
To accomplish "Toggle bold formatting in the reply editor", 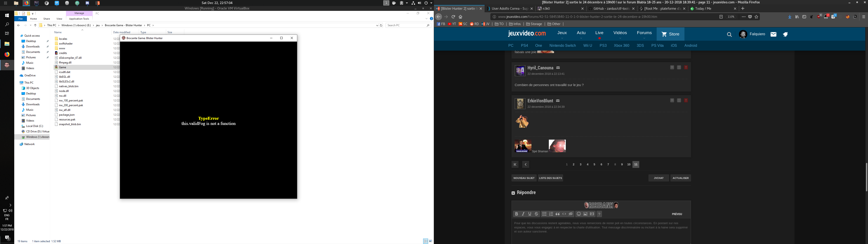I will coord(516,214).
